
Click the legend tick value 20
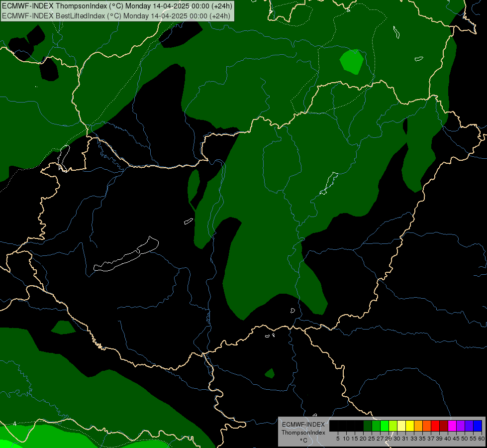tap(363, 439)
